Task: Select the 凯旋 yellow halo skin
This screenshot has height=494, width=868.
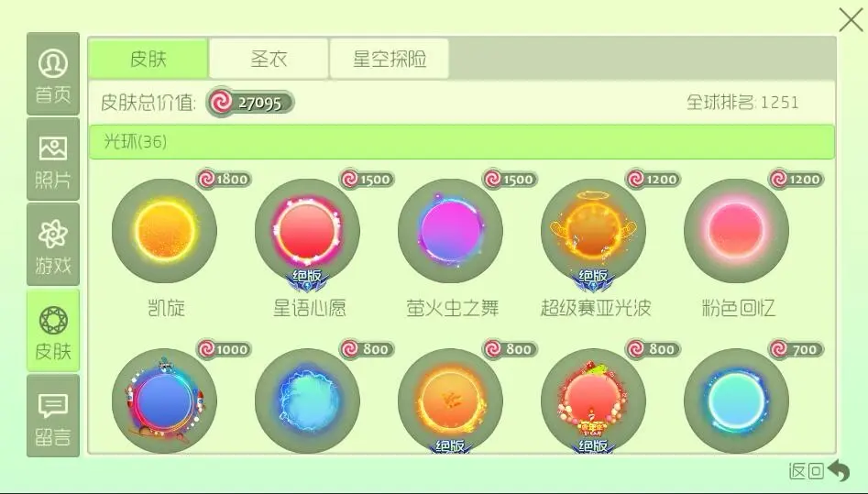Action: tap(164, 231)
